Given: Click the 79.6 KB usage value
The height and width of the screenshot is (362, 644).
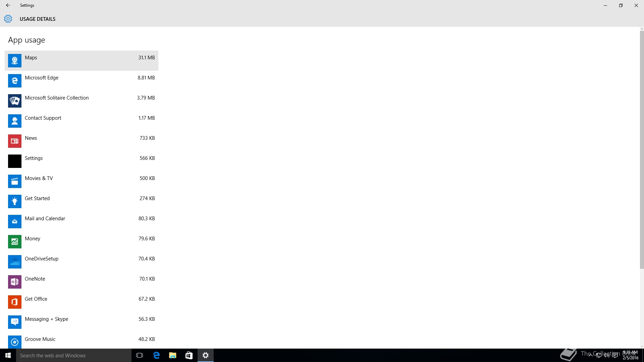Looking at the screenshot, I should pos(147,239).
